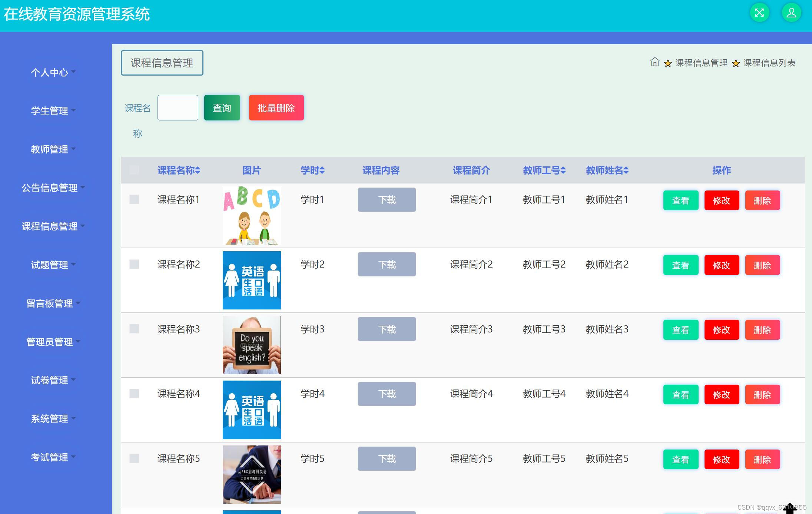This screenshot has height=514, width=812.
Task: Sort by 教师工号 column sort arrows
Action: pyautogui.click(x=563, y=170)
